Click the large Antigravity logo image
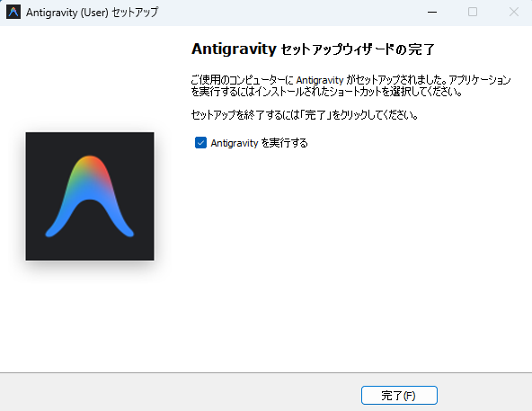Viewport: 532px width, 411px height. pyautogui.click(x=90, y=196)
